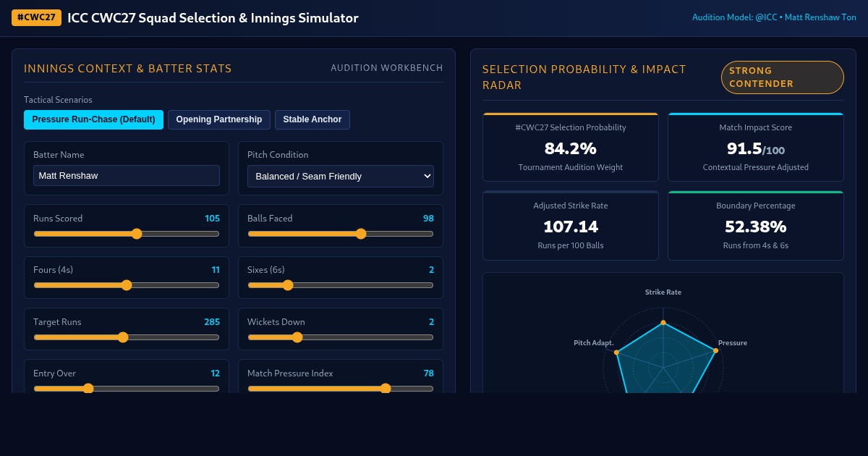868x456 pixels.
Task: Click the Pitch Adapt. radar axis label
Action: 594,343
